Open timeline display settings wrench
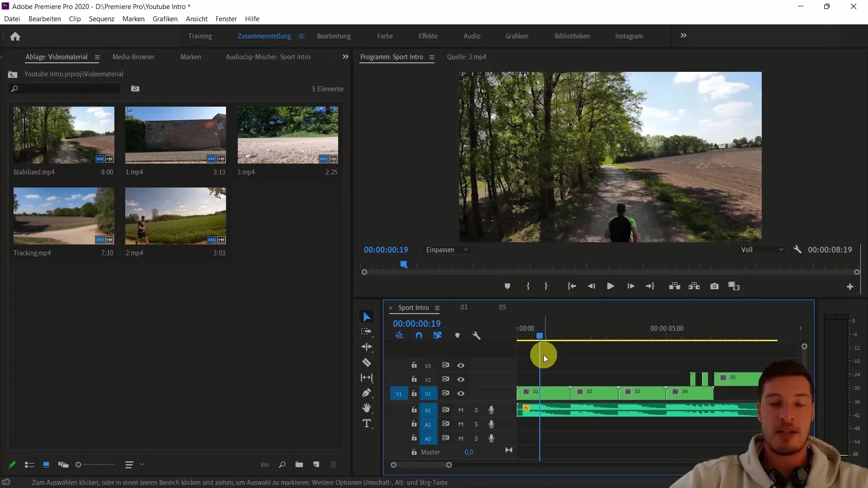868x488 pixels. tap(476, 336)
